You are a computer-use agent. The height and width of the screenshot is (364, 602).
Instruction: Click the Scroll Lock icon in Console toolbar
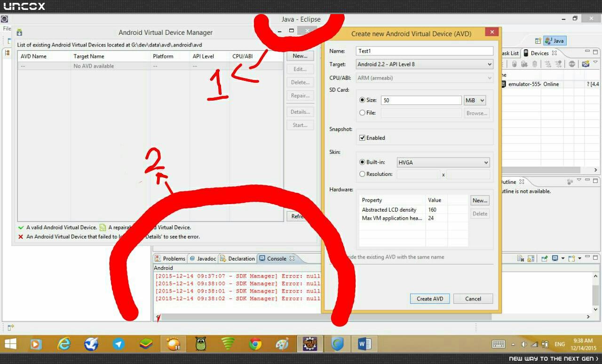click(531, 258)
